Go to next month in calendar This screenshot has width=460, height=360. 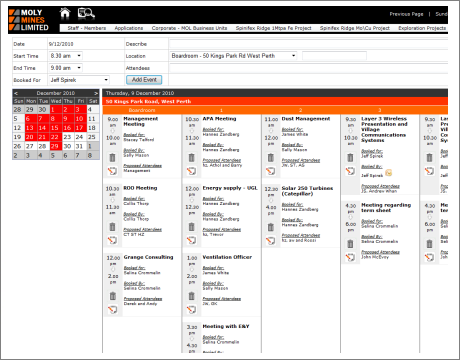point(96,93)
